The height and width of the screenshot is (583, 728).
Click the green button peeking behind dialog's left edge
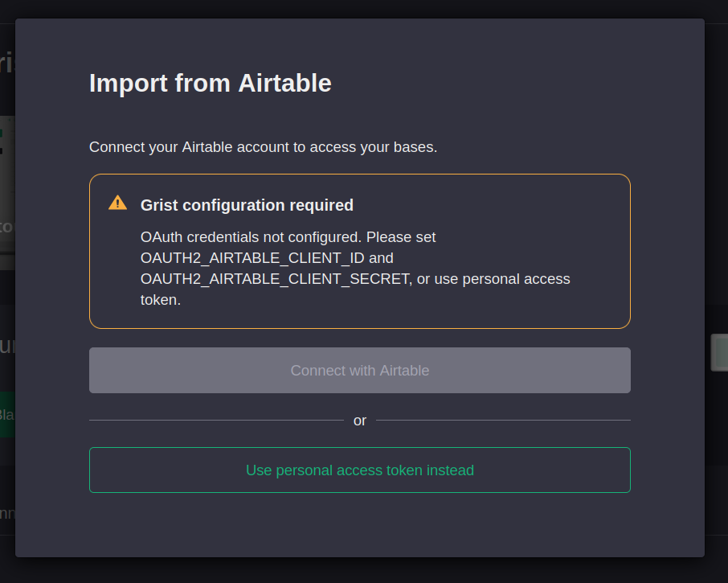tap(7, 415)
